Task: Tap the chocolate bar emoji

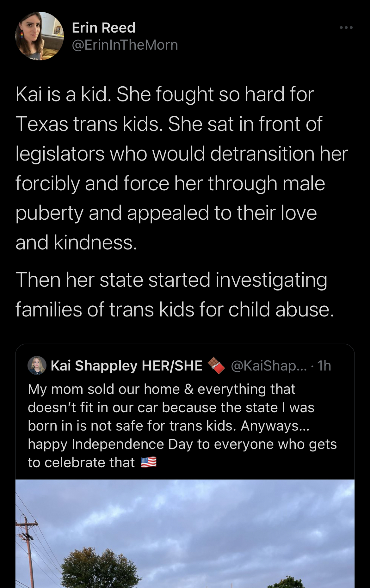Action: [216, 365]
